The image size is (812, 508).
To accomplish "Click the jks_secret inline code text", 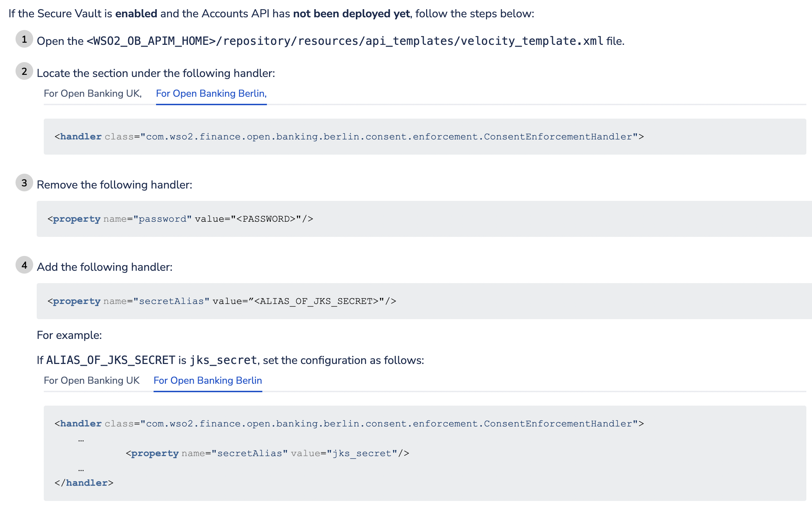I will pos(223,360).
